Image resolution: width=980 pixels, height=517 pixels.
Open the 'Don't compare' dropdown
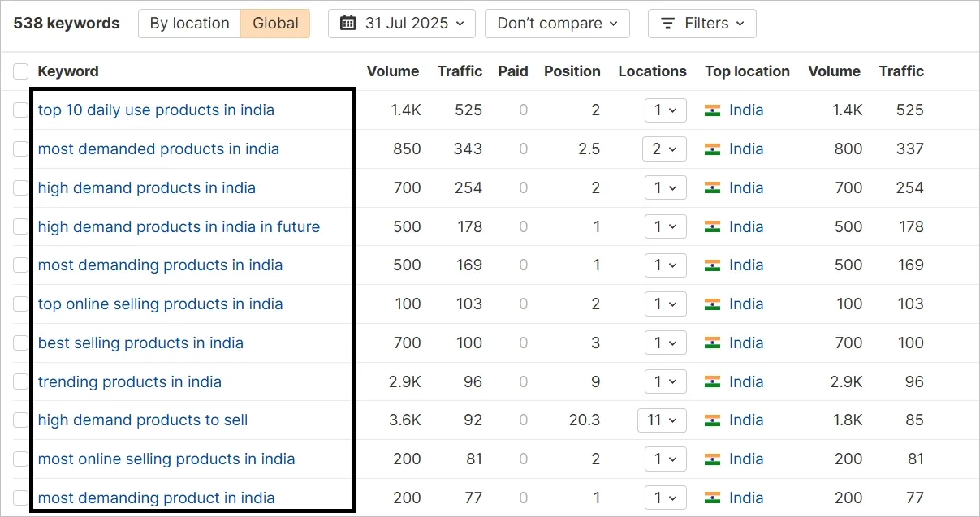[557, 23]
